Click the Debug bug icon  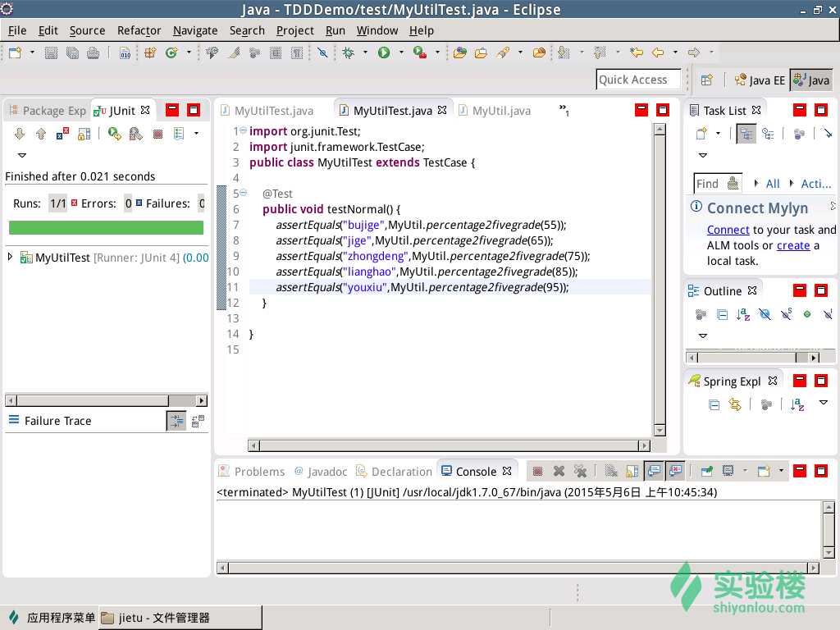[348, 52]
